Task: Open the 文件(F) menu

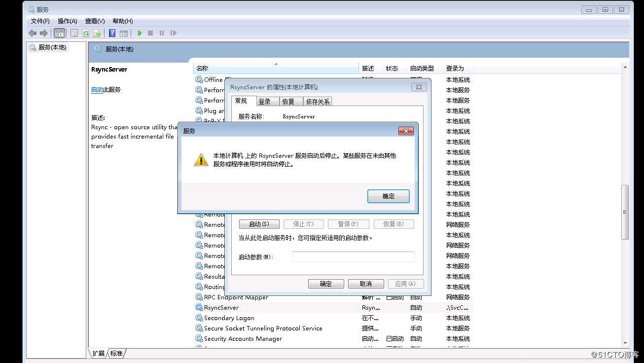Action: pyautogui.click(x=40, y=21)
